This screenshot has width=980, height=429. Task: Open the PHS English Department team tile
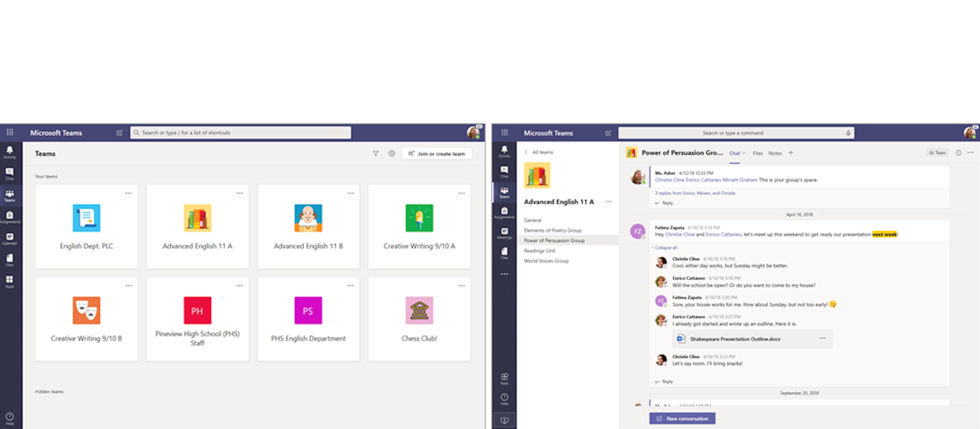pyautogui.click(x=308, y=319)
